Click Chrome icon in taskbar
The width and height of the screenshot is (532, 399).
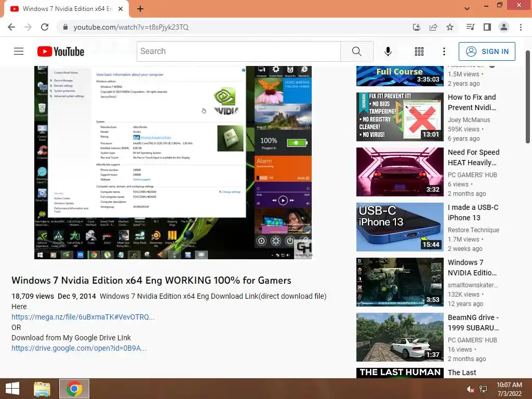[x=74, y=389]
